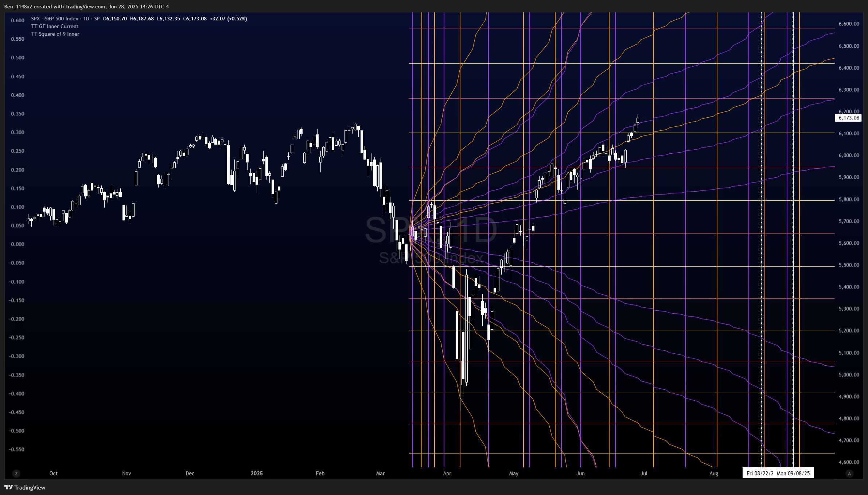Click the SPX S&P 500 Index symbol title
This screenshot has height=495, width=868.
coord(55,19)
